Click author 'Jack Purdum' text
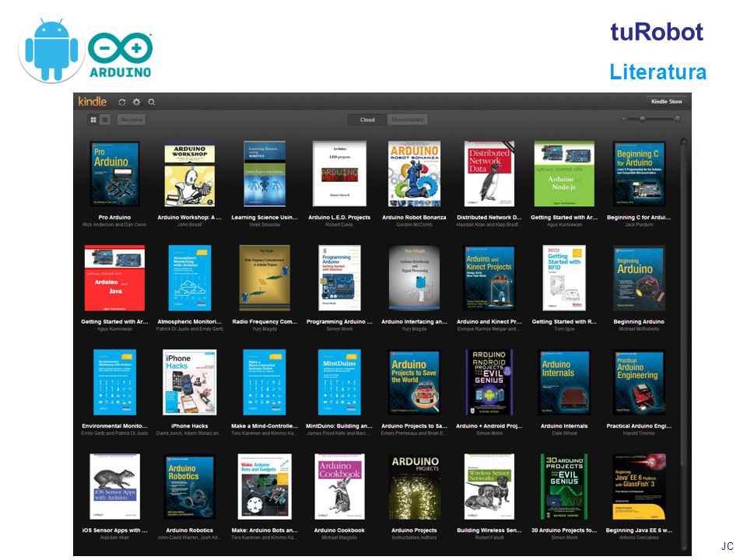The image size is (747, 560). pyautogui.click(x=639, y=225)
